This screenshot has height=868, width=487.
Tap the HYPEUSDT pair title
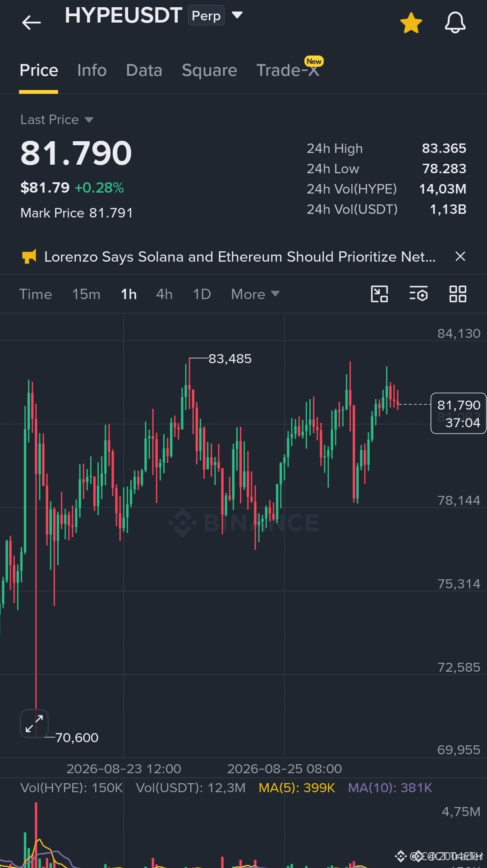point(123,15)
